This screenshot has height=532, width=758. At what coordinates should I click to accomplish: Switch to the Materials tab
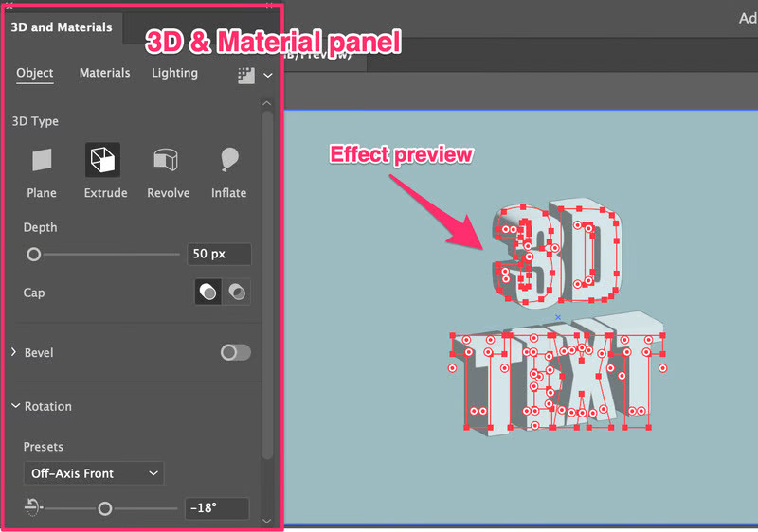click(104, 73)
